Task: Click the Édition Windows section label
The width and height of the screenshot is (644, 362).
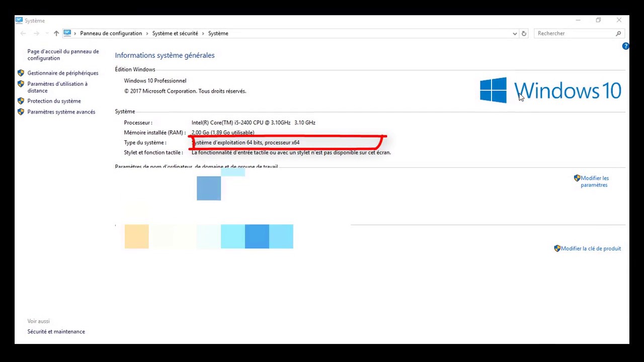Action: coord(135,69)
